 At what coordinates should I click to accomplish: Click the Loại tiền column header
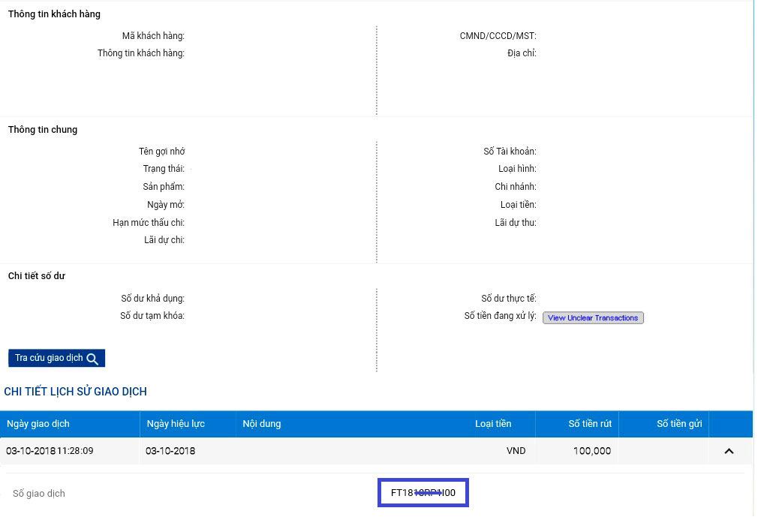(x=492, y=424)
